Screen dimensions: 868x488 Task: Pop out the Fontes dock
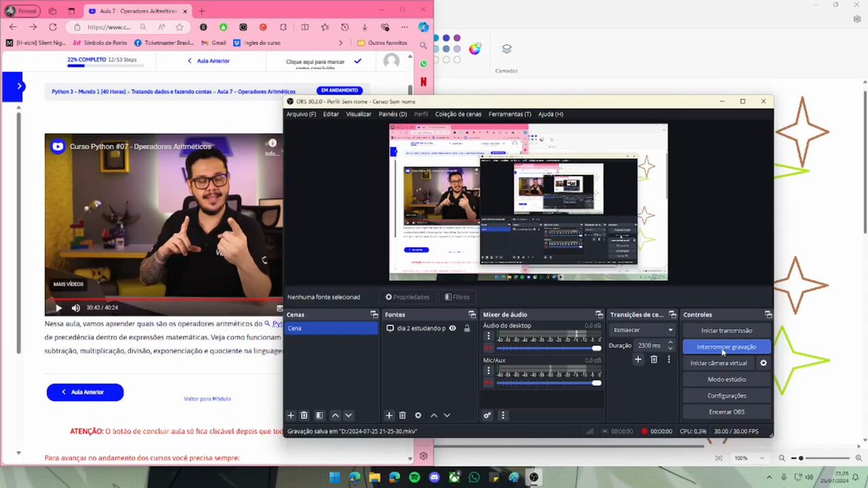click(472, 314)
